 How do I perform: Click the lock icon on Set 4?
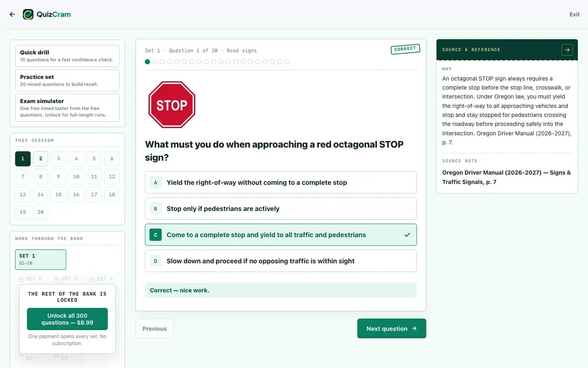(x=92, y=279)
